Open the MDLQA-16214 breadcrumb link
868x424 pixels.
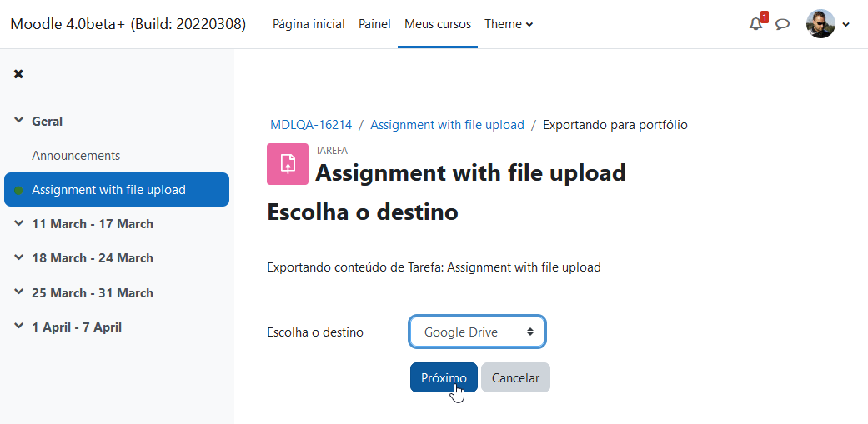[310, 125]
